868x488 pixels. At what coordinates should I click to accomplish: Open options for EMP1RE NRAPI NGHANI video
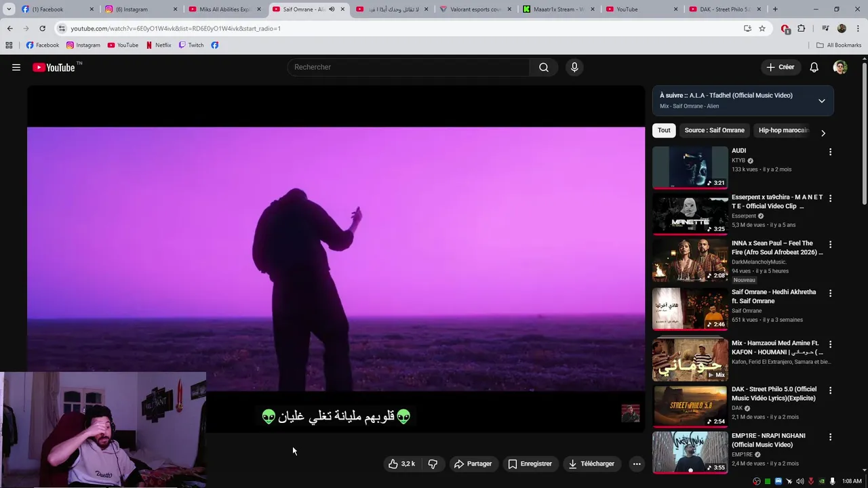830,436
